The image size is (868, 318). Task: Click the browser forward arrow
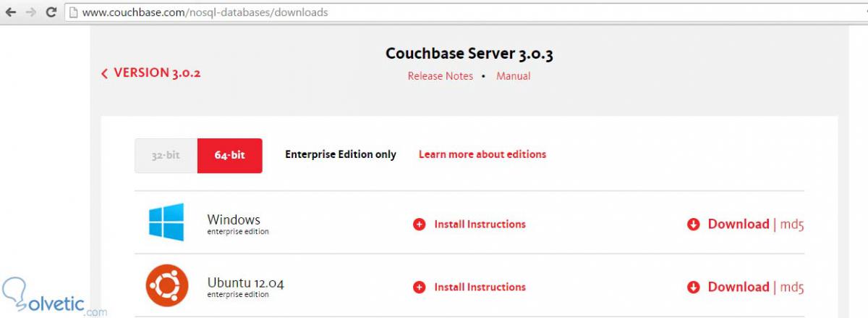coord(30,12)
